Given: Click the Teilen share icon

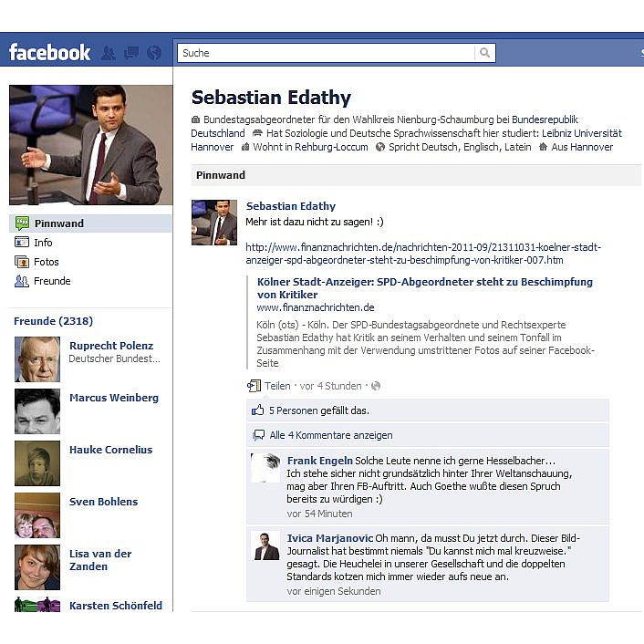Looking at the screenshot, I should 254,386.
